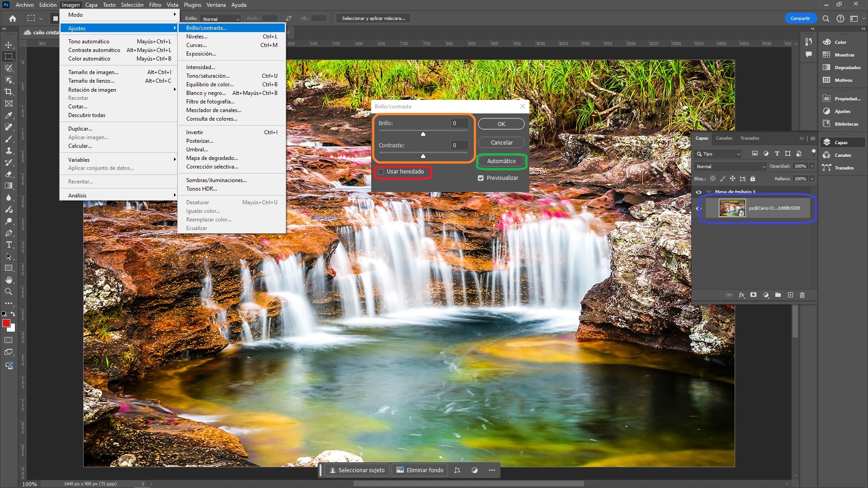Swap foreground and background colors

point(13,314)
